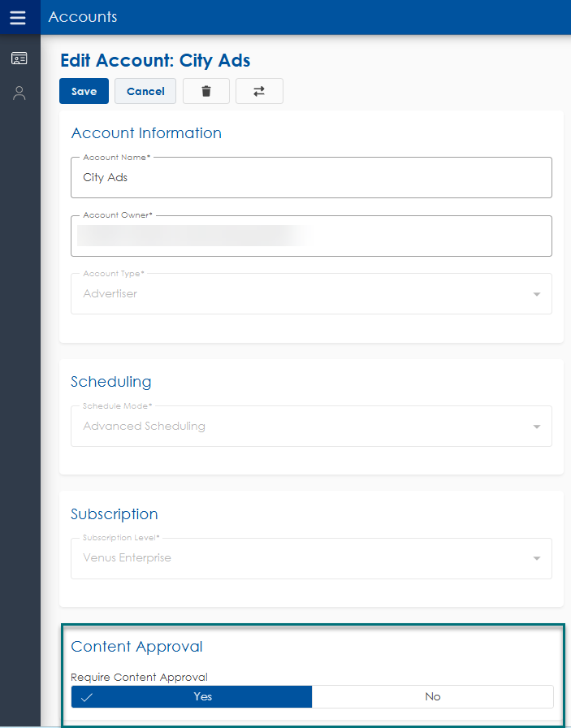The image size is (571, 728).
Task: Click the transfer arrows icon button
Action: tap(259, 92)
